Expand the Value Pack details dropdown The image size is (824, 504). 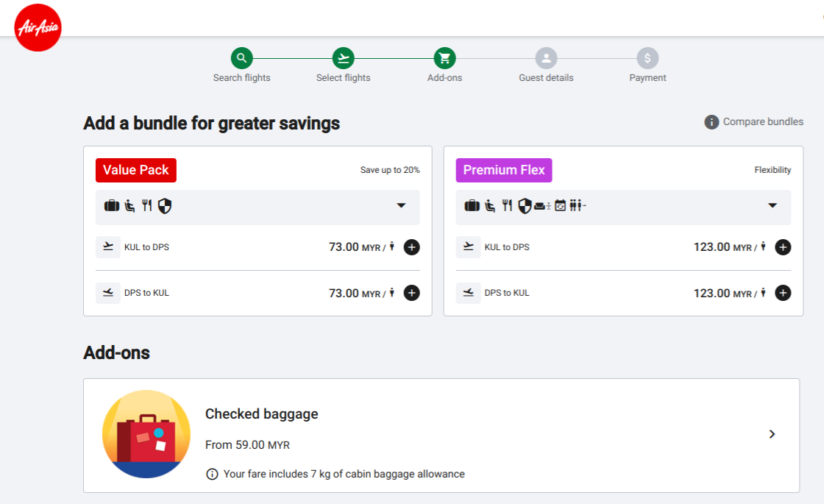[401, 206]
